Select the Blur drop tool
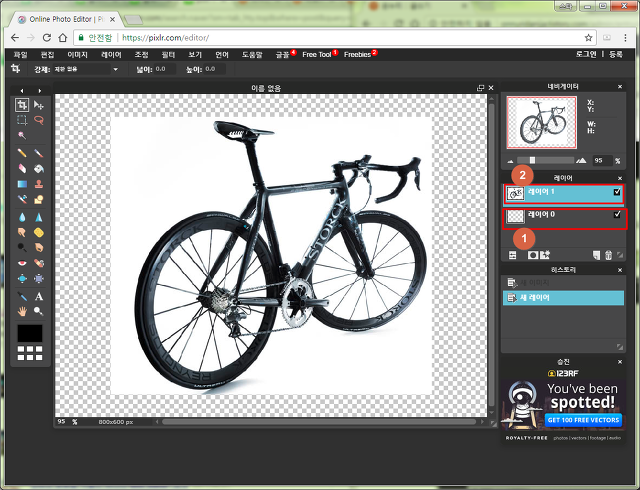 22,217
